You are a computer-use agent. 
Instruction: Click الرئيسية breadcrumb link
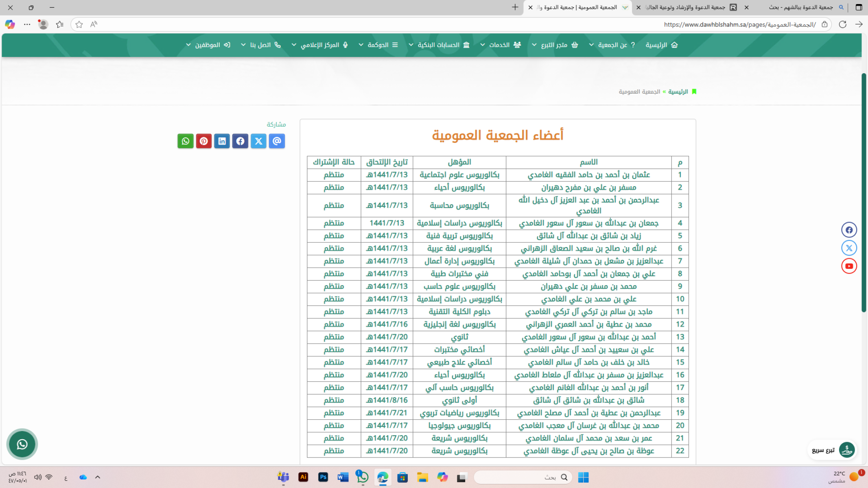(x=678, y=91)
